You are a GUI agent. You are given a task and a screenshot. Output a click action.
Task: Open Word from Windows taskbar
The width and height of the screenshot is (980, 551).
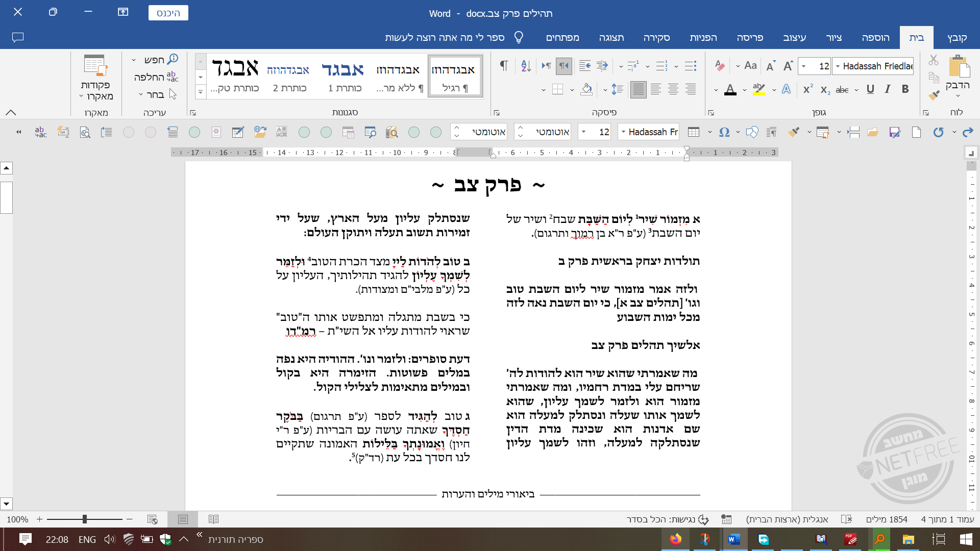(734, 539)
